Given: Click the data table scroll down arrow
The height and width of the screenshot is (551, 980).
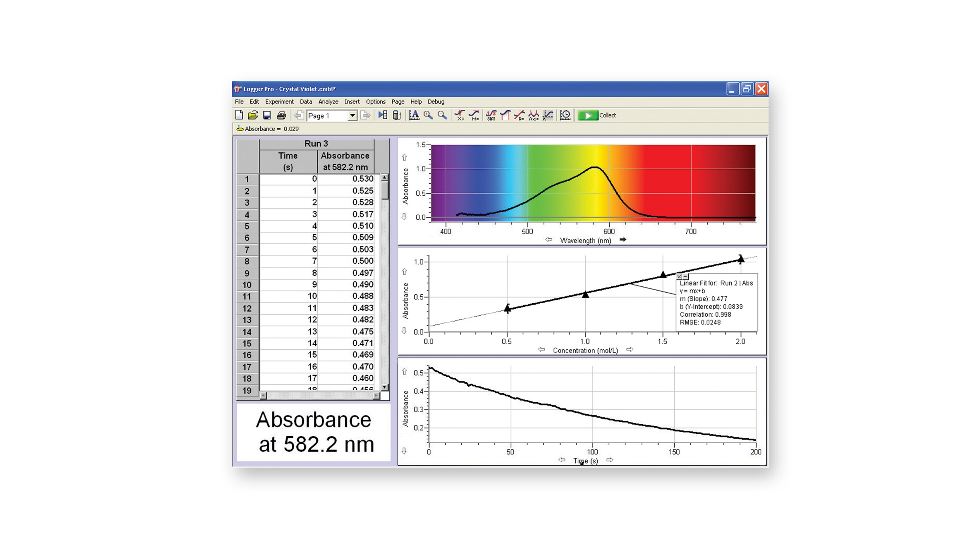Looking at the screenshot, I should tap(384, 387).
